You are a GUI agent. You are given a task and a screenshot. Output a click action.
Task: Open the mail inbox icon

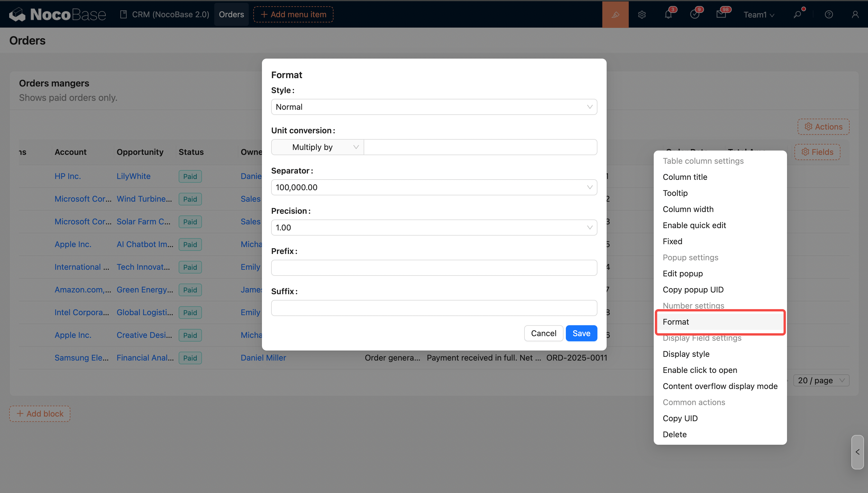click(x=721, y=15)
